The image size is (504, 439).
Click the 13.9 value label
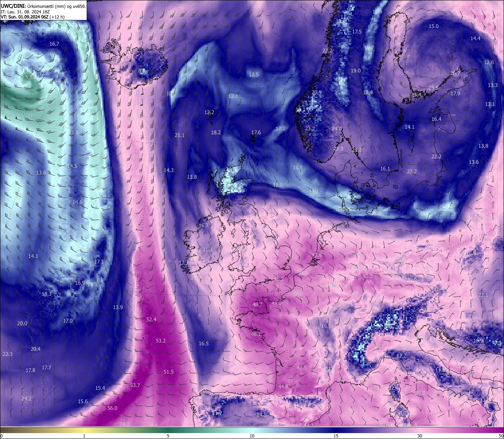click(x=118, y=307)
